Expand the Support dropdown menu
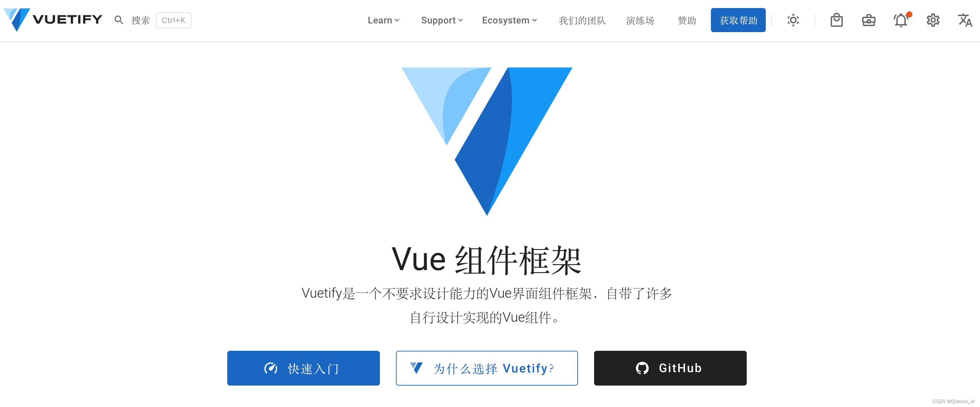The height and width of the screenshot is (407, 980). tap(441, 21)
